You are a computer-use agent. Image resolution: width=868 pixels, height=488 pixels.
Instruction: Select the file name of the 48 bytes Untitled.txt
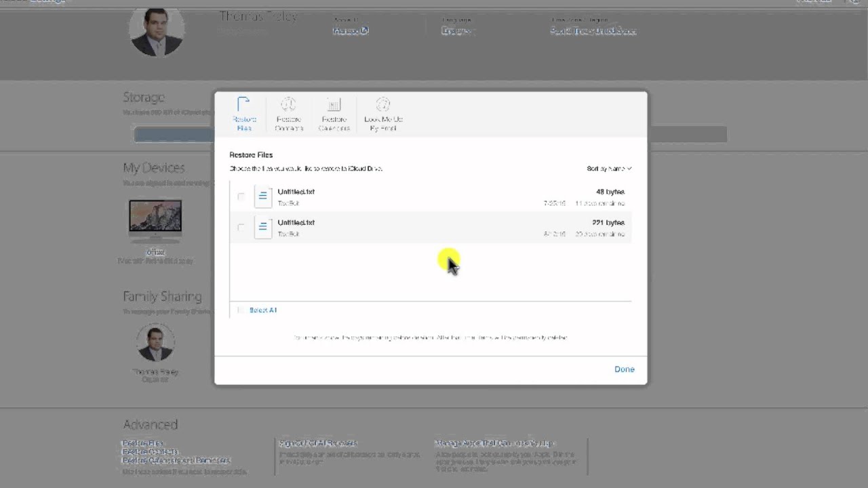(x=296, y=192)
